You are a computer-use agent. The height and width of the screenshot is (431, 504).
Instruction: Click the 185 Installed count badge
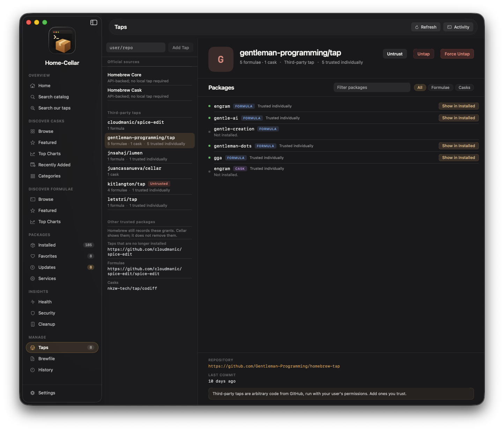point(89,245)
